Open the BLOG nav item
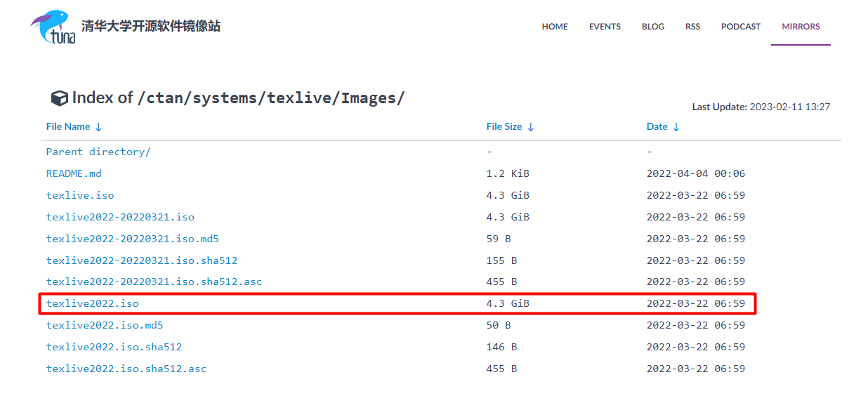The image size is (868, 403). coord(653,27)
